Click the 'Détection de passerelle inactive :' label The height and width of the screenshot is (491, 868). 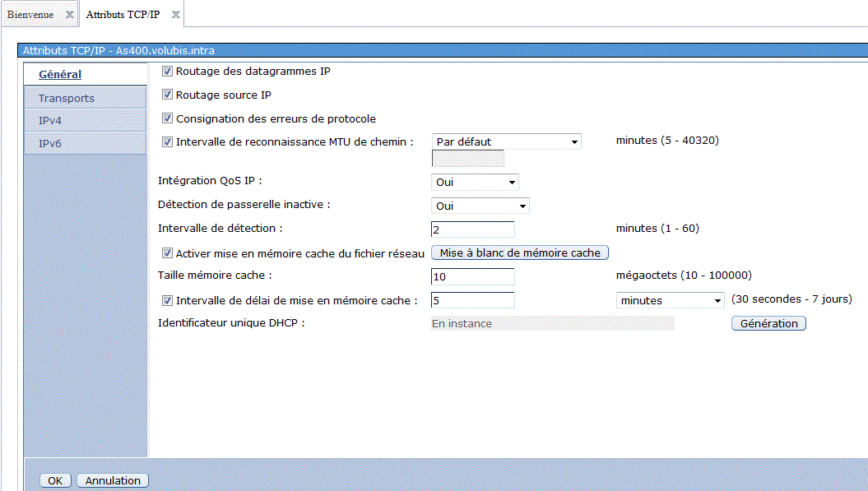[x=244, y=204]
